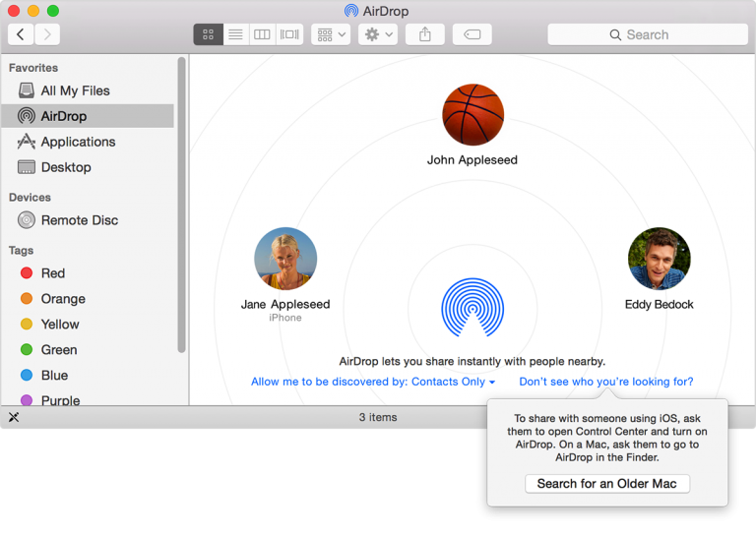Switch to Cover Flow view

289,34
